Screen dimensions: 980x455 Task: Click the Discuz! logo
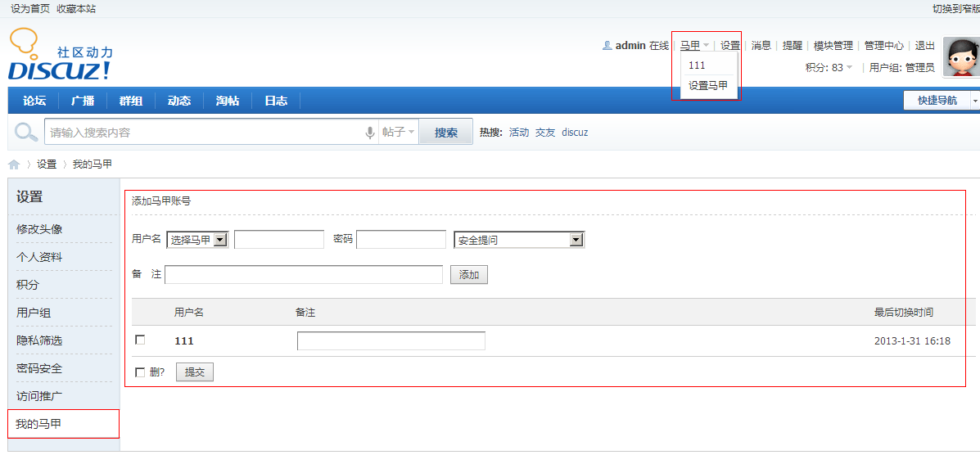click(60, 56)
